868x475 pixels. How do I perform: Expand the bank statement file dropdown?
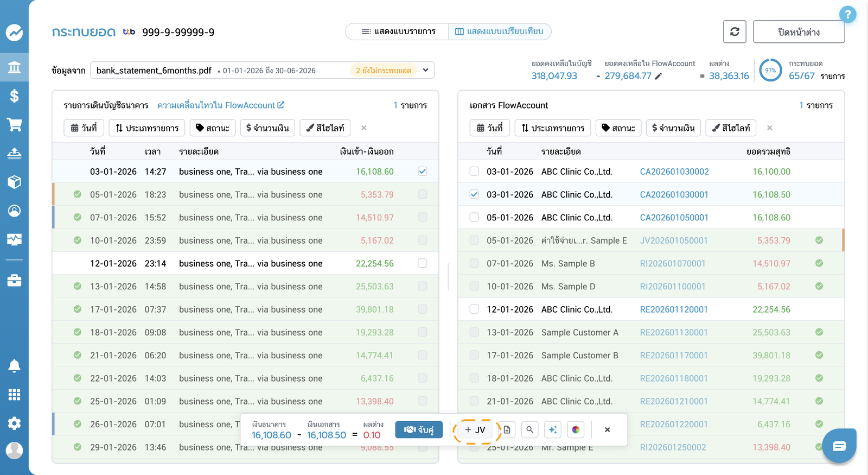426,70
